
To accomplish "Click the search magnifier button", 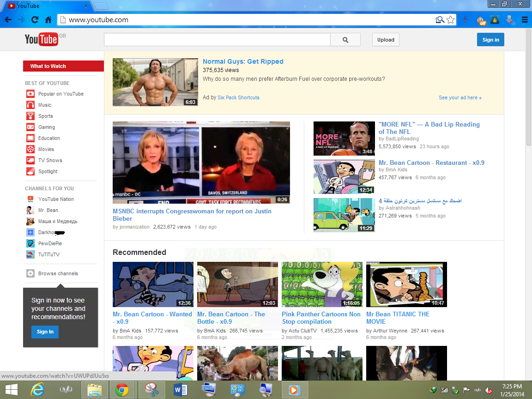I will (x=345, y=40).
